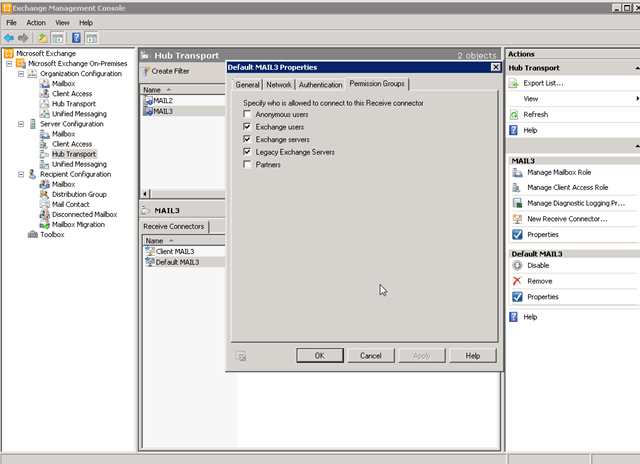Image resolution: width=640 pixels, height=464 pixels.
Task: Click the Up one level toolbar icon
Action: coord(42,38)
